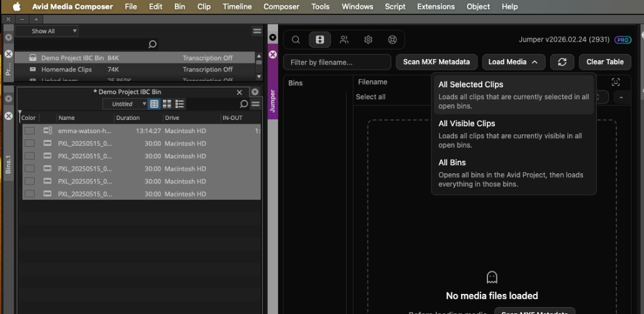Click the round arrow menu beside the bin tab
The width and height of the screenshot is (644, 314).
[x=255, y=92]
